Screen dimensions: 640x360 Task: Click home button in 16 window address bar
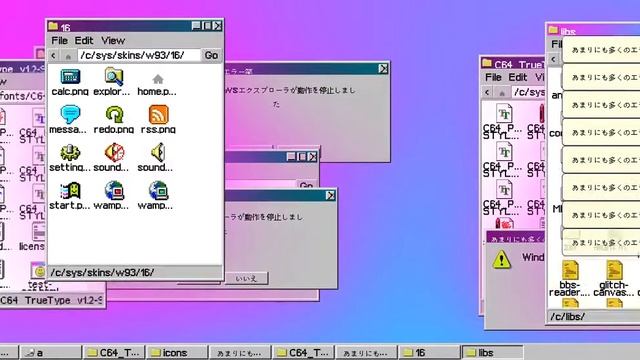[x=68, y=56]
